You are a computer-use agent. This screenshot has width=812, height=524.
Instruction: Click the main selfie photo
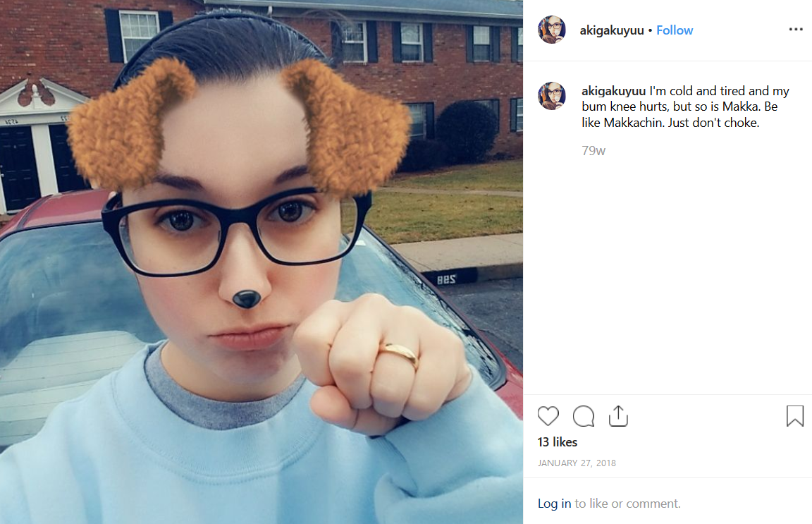tap(261, 262)
